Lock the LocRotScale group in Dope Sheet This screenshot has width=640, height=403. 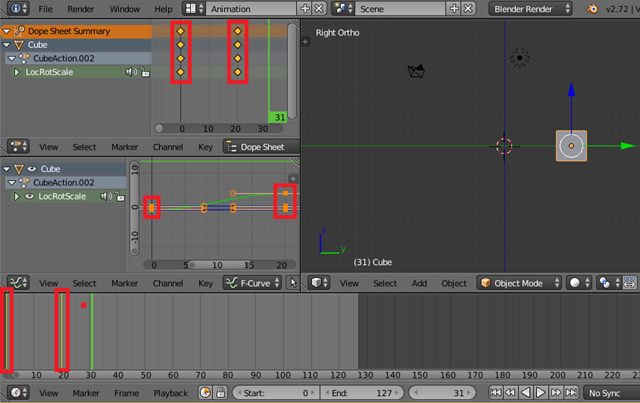point(145,72)
